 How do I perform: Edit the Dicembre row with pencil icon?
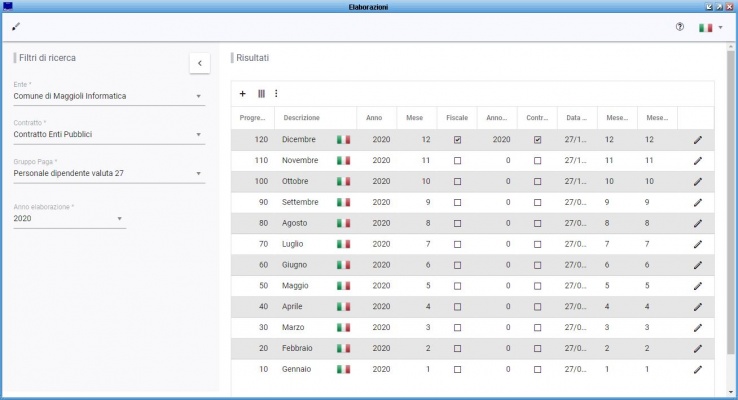pos(698,140)
